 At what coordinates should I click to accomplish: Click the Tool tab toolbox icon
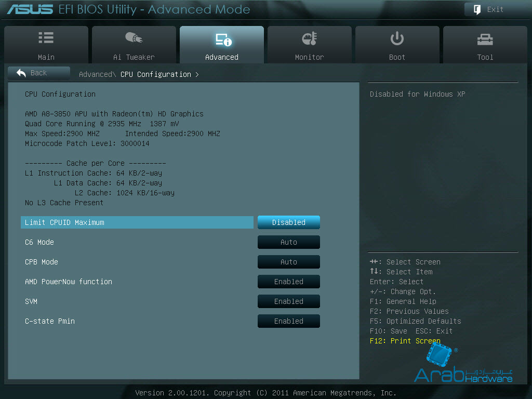tap(485, 39)
